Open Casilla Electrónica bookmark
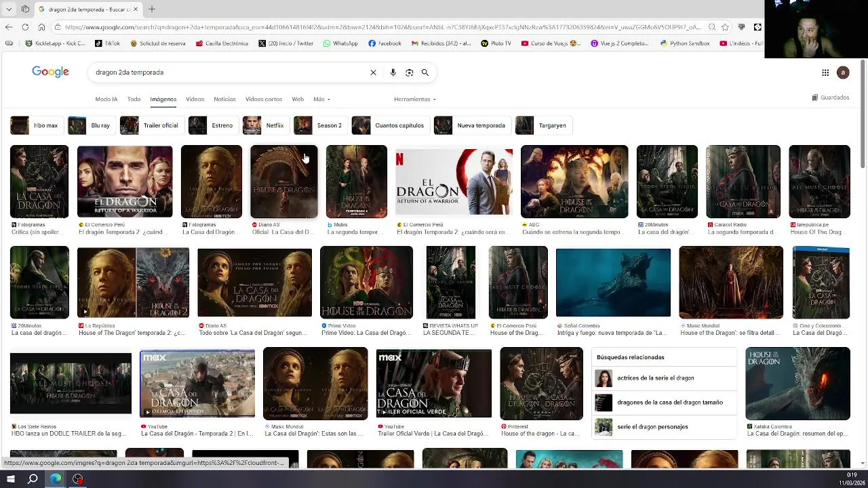The image size is (868, 488). (222, 43)
